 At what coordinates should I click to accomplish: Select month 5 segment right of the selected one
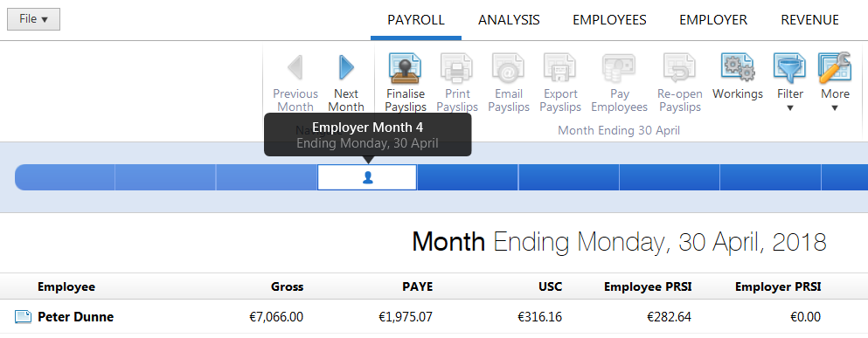pyautogui.click(x=468, y=177)
